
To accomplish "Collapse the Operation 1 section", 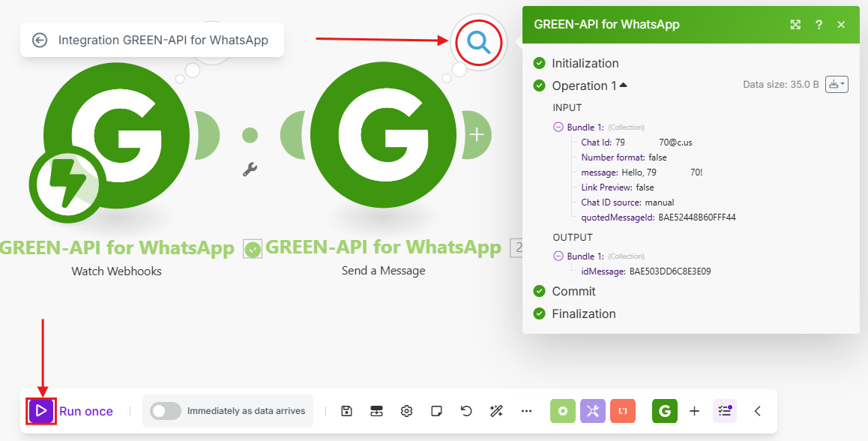I will tap(623, 85).
